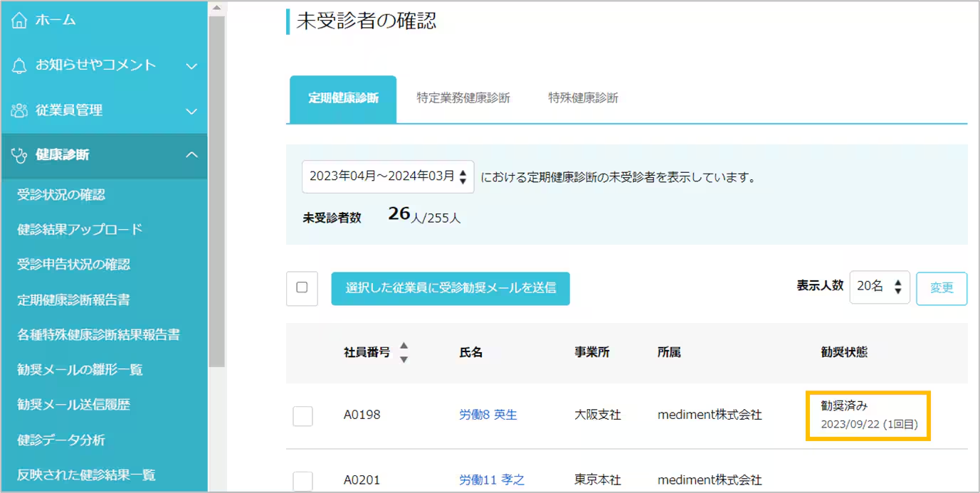
Task: Expand お知らせやコメント menu chevron
Action: [191, 65]
